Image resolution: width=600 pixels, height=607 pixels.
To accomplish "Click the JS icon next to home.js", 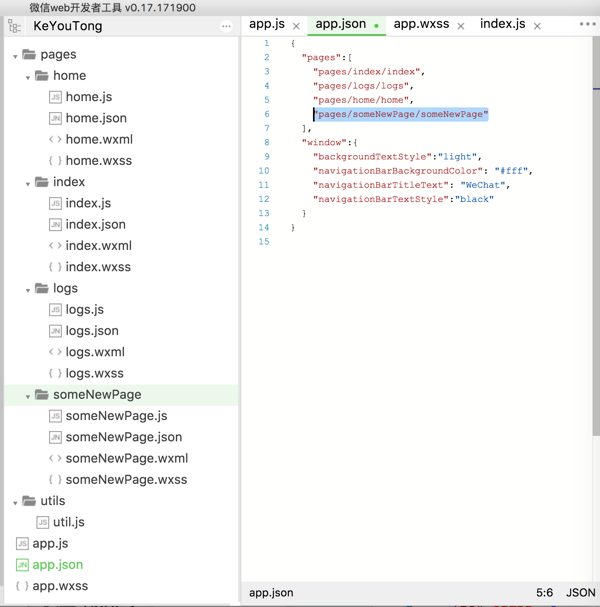I will tap(55, 97).
